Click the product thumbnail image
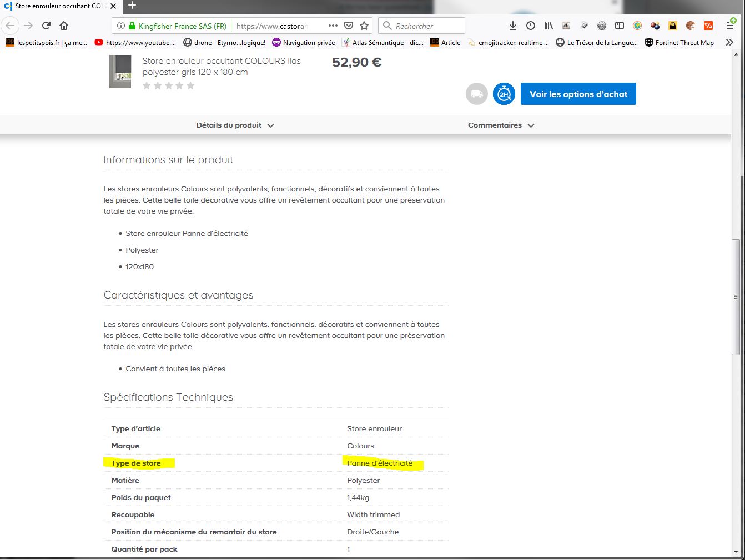This screenshot has height=560, width=745. tap(120, 72)
